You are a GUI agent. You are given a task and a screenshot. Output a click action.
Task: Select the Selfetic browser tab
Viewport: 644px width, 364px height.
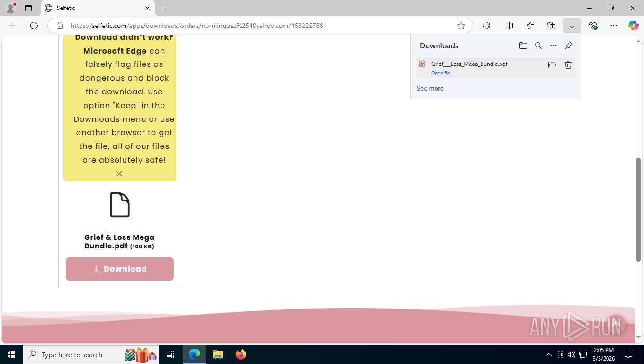pos(98,8)
